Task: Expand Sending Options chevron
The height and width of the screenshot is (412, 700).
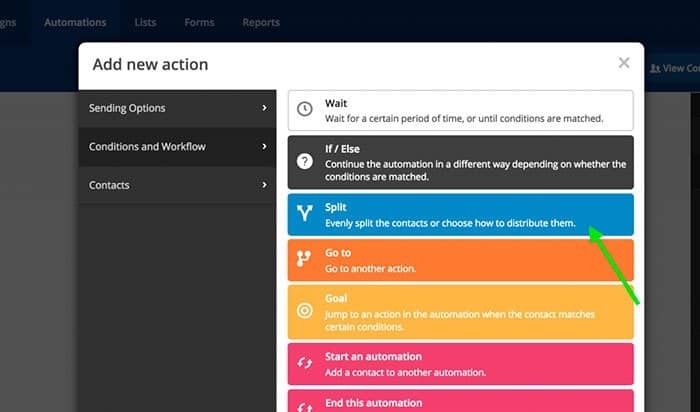Action: pos(264,108)
